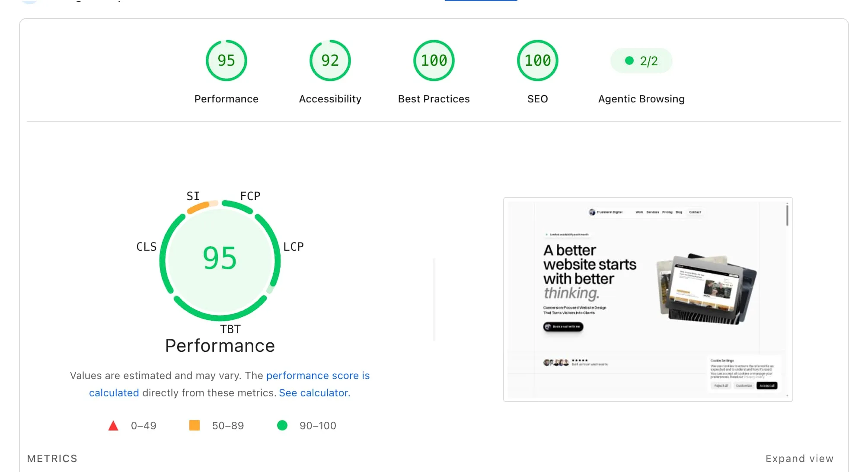This screenshot has width=868, height=472.
Task: Click the scrollbar inside the screenshot thumbnail
Action: [x=787, y=215]
